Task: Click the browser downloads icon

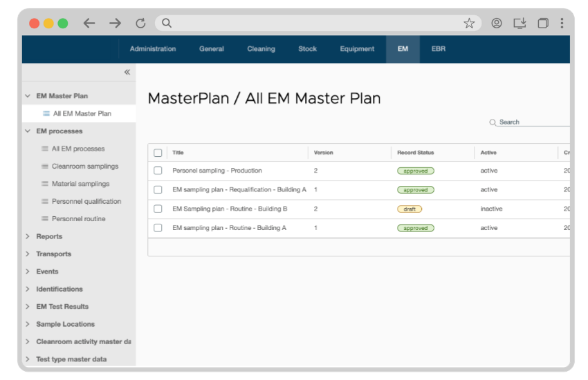Action: [x=520, y=23]
